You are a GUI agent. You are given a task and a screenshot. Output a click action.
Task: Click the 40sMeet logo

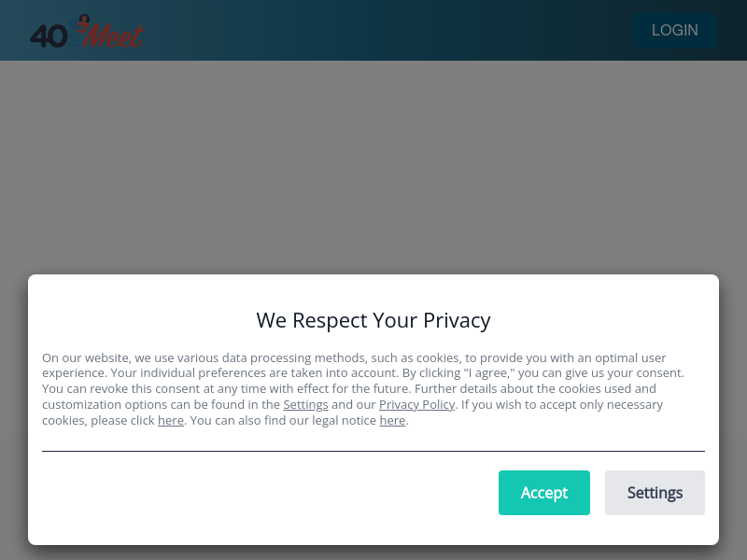click(86, 32)
